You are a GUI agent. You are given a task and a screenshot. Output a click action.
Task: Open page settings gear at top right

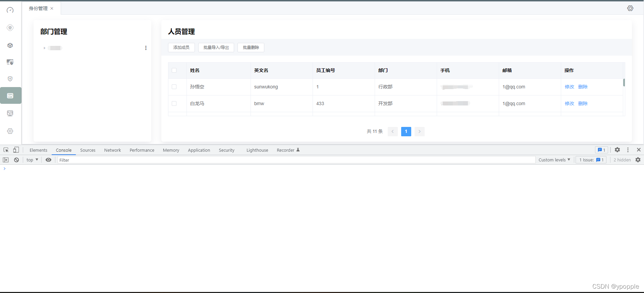click(630, 8)
